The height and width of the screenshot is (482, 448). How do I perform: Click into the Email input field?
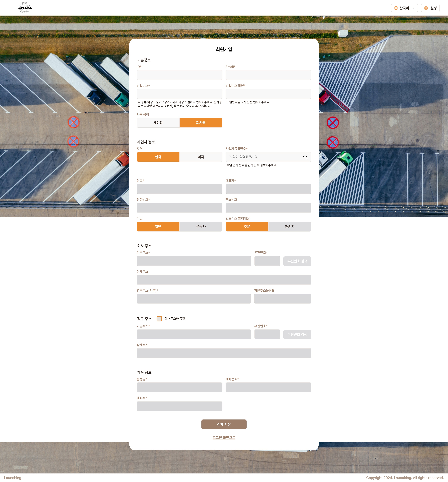(268, 75)
